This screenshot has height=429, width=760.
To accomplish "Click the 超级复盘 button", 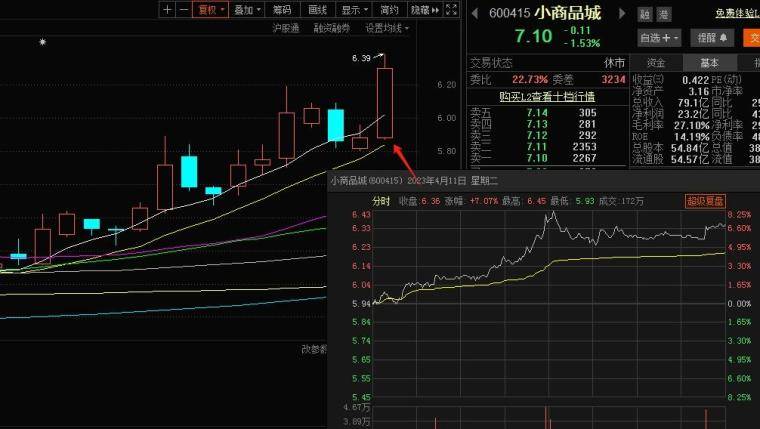I will 705,201.
